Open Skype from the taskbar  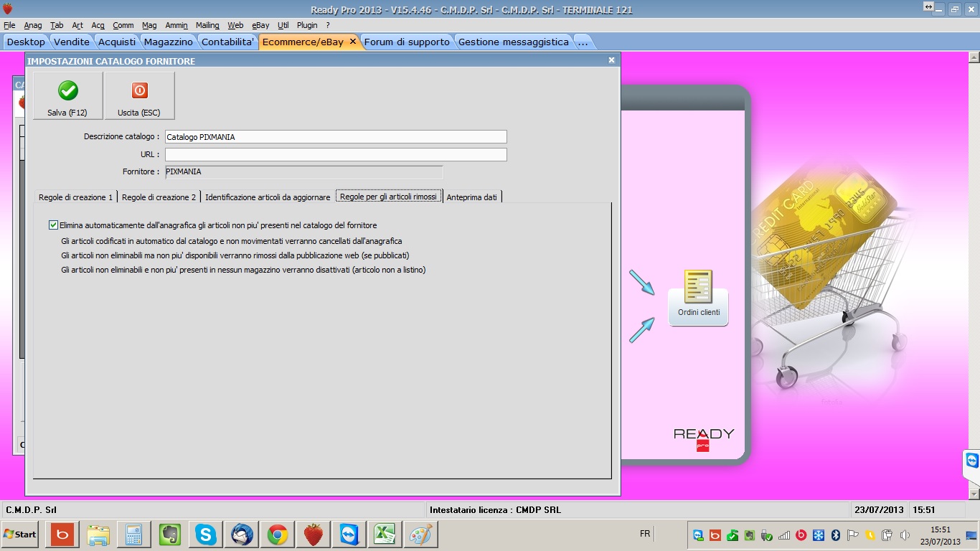click(x=206, y=534)
